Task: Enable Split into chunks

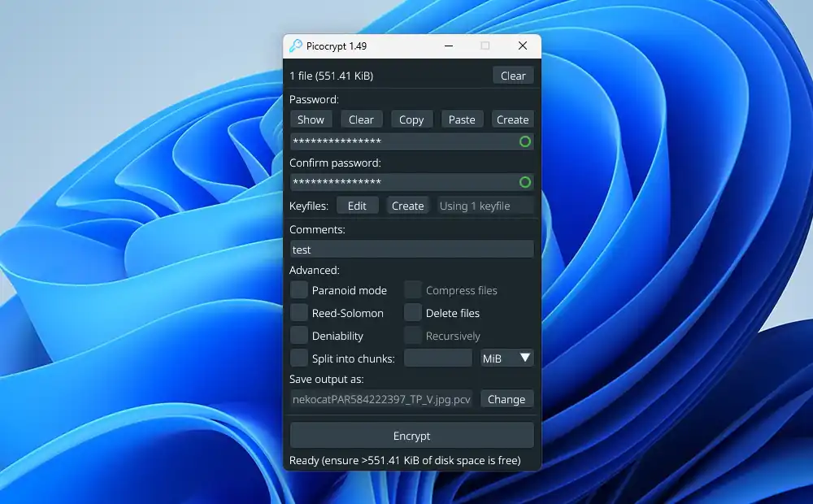Action: pos(299,358)
